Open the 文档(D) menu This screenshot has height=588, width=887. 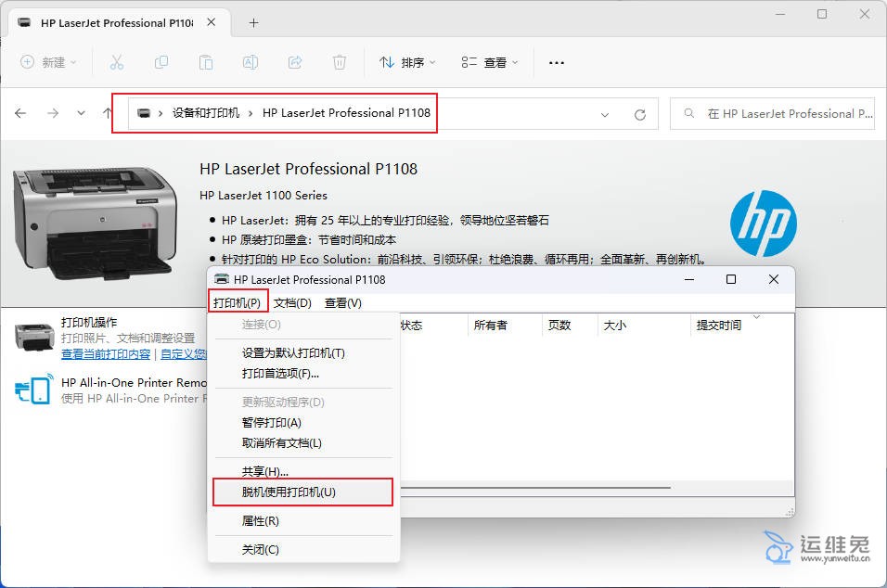click(x=292, y=302)
